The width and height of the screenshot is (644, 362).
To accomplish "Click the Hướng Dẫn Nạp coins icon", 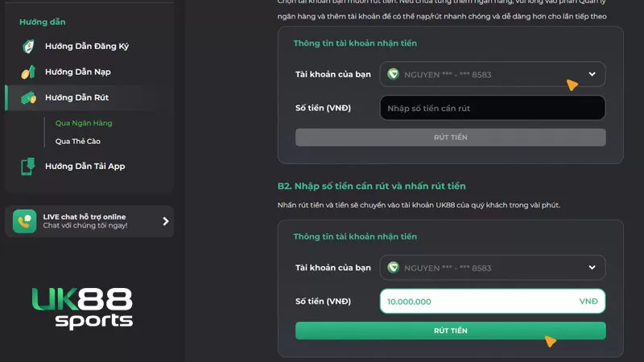I will tap(27, 72).
